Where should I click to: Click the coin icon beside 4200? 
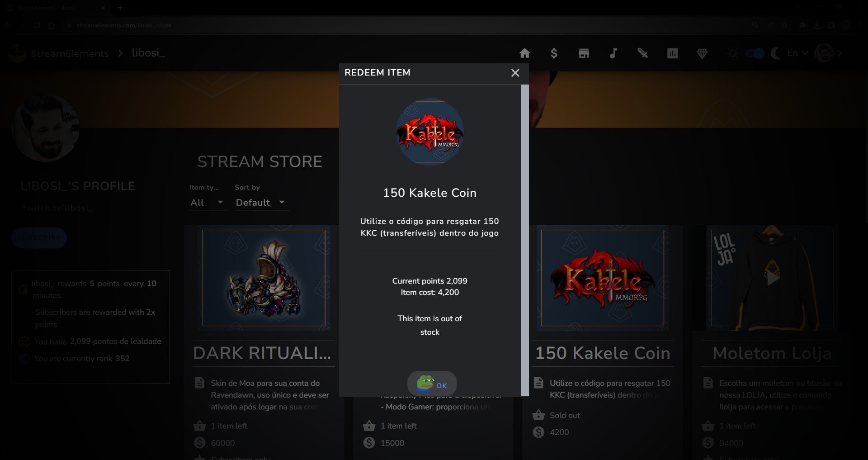pos(538,432)
